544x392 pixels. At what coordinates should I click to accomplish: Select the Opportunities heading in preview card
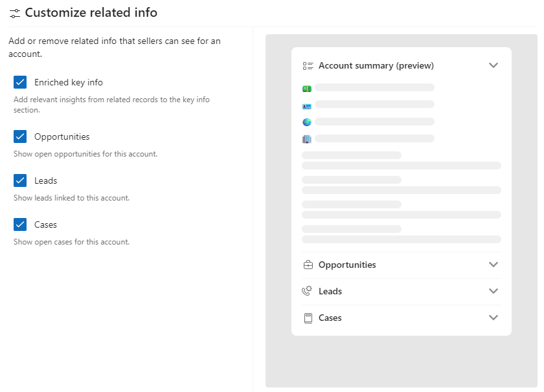point(347,265)
